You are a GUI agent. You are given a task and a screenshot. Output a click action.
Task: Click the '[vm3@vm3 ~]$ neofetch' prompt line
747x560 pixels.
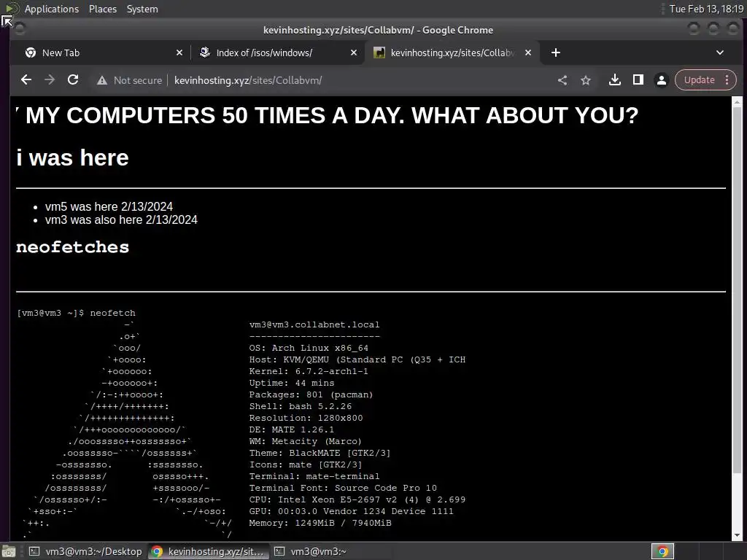76,313
